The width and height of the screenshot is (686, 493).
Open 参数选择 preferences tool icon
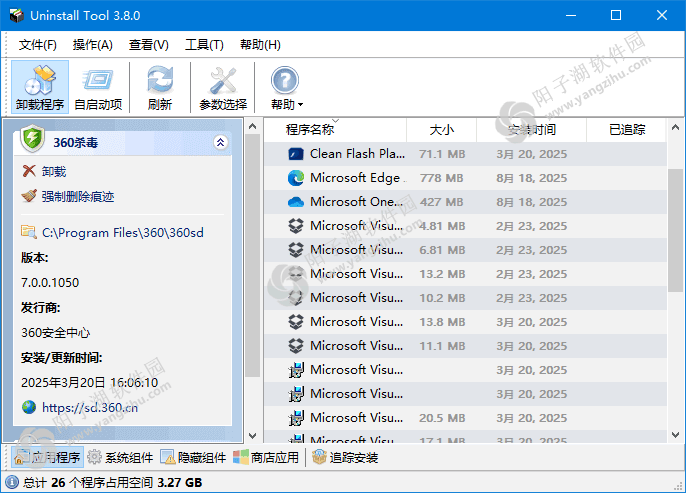coord(223,87)
